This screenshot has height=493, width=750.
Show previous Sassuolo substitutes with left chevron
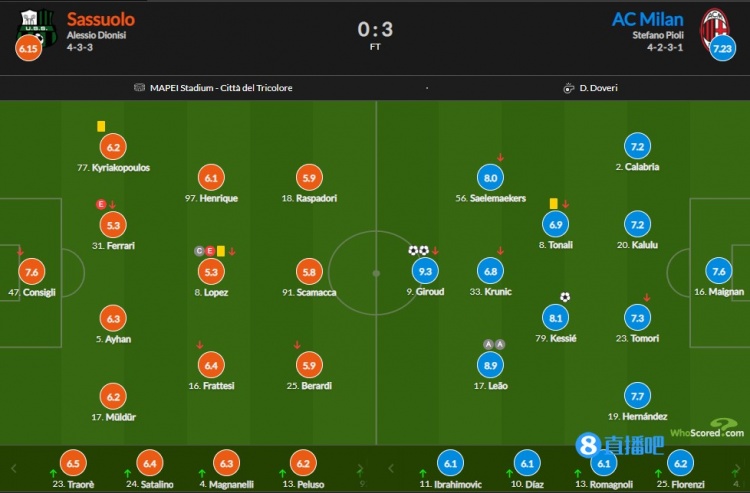click(x=13, y=469)
